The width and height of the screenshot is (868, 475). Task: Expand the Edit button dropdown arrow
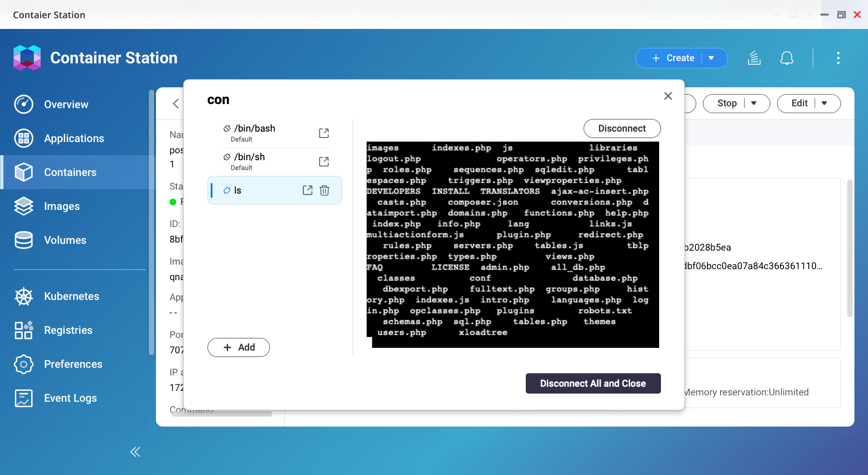pos(824,103)
